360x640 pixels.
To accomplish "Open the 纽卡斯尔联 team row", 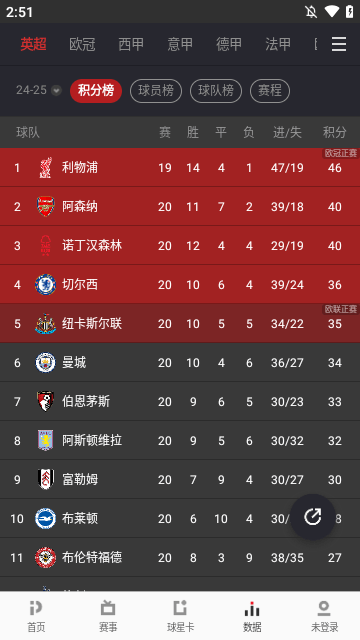I will click(x=180, y=323).
